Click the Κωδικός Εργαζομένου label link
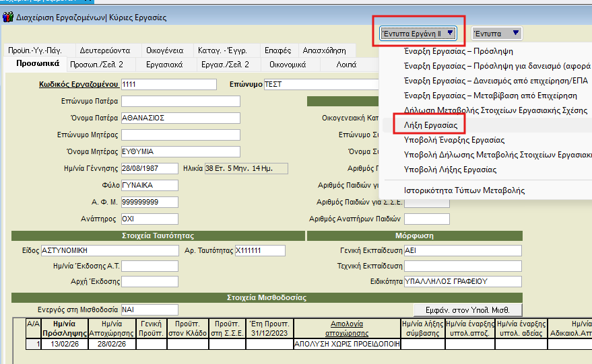This screenshot has height=364, width=592. click(x=79, y=84)
